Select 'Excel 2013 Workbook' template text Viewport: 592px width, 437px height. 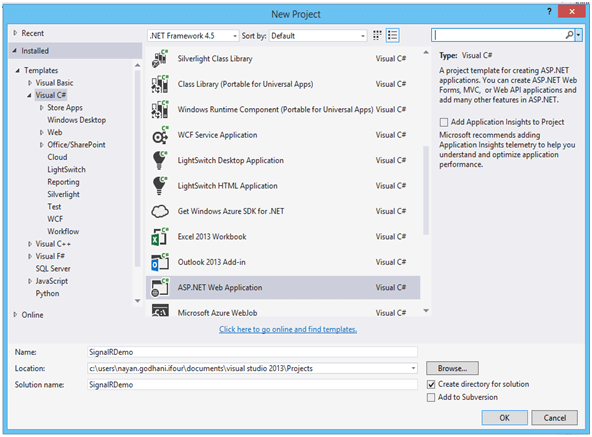coord(212,237)
